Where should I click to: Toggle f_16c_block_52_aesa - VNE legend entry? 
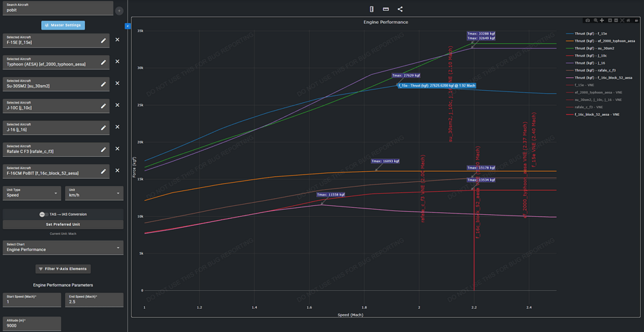(x=594, y=115)
